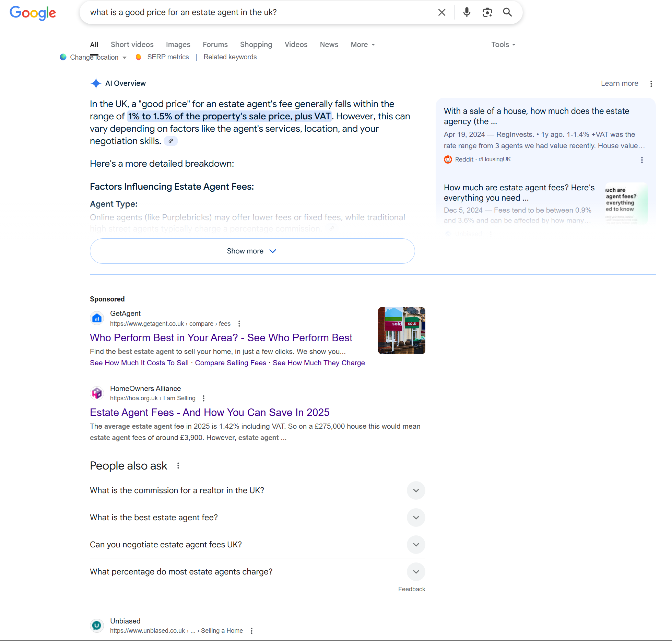
Task: Open the News tab
Action: 329,45
